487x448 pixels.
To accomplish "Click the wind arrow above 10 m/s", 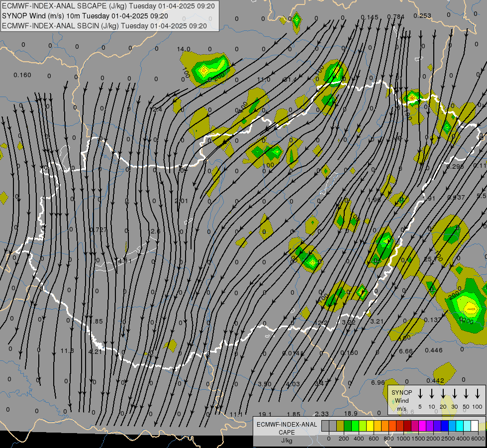I will pyautogui.click(x=431, y=393).
